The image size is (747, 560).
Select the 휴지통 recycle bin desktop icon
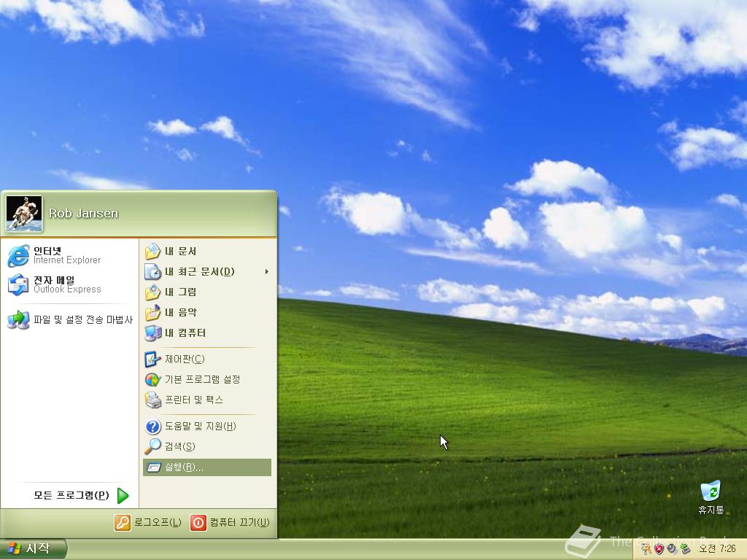[711, 497]
